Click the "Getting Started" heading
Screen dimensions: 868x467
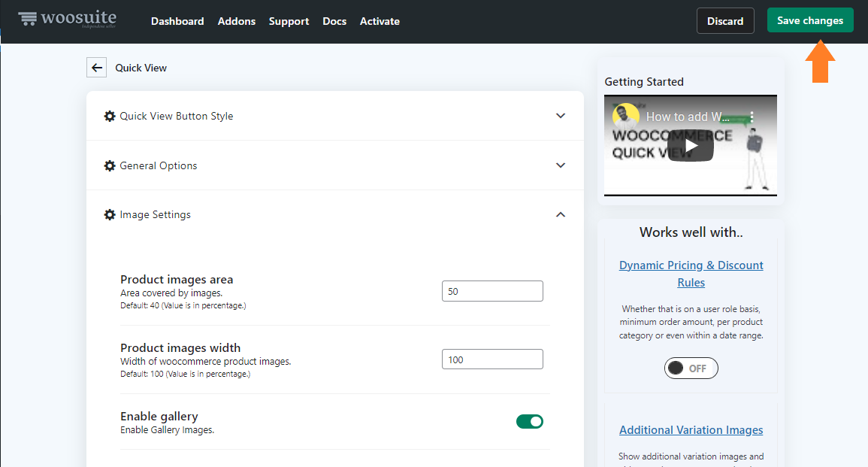pyautogui.click(x=644, y=82)
